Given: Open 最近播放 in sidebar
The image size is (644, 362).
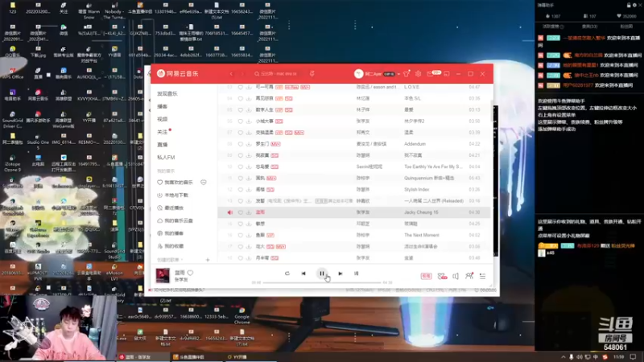Looking at the screenshot, I should (x=174, y=208).
